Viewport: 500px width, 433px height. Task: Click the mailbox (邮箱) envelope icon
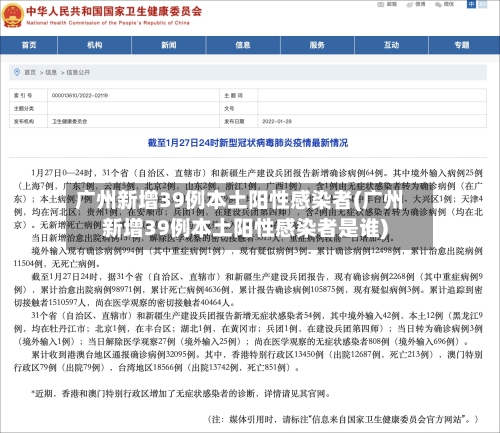click(380, 4)
